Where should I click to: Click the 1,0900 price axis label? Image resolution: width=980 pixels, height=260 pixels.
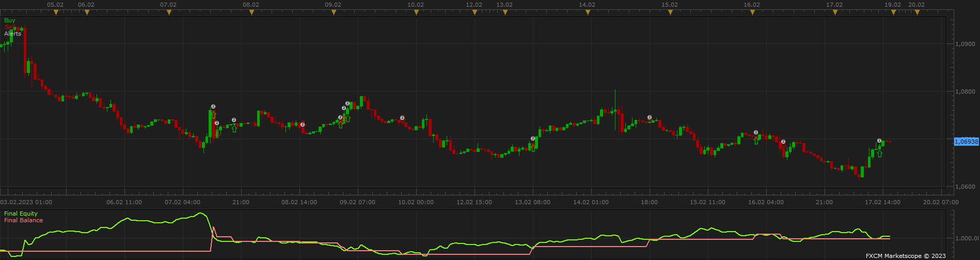pyautogui.click(x=965, y=44)
